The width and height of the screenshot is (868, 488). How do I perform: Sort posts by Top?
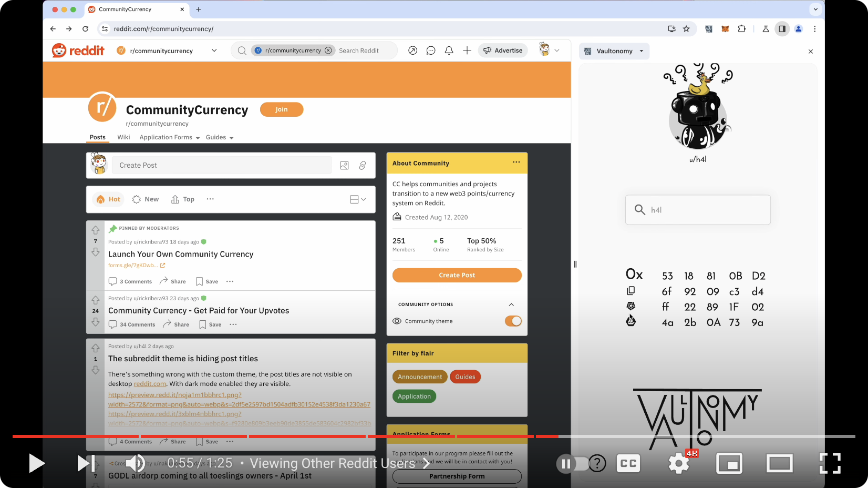[183, 199]
